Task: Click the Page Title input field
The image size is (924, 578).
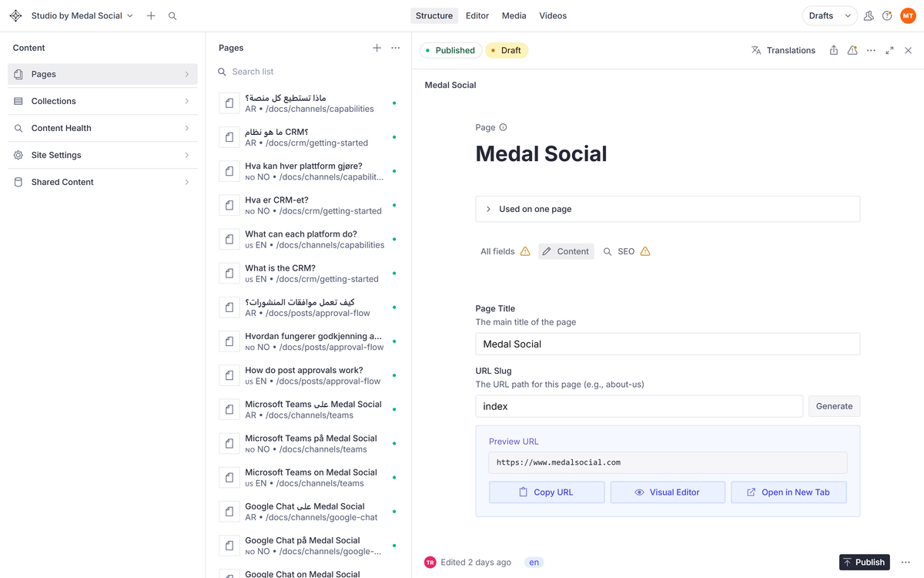Action: click(668, 344)
